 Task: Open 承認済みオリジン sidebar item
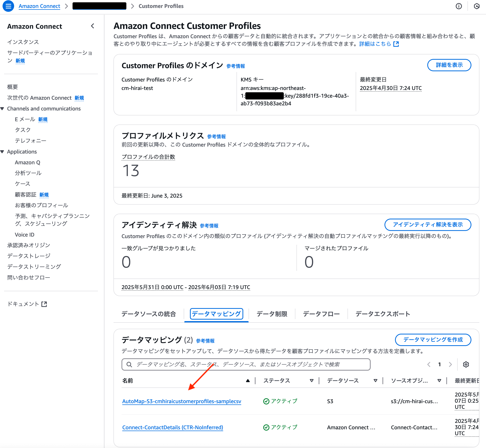[29, 246]
